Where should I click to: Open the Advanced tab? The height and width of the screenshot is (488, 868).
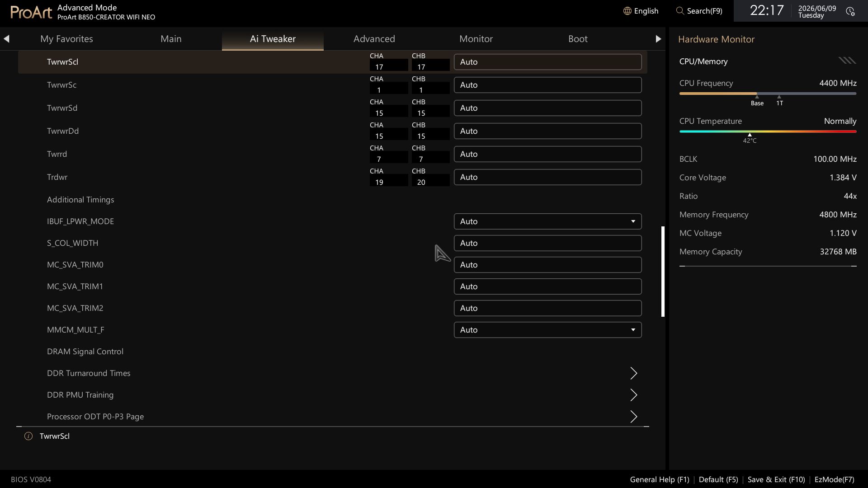(x=374, y=39)
